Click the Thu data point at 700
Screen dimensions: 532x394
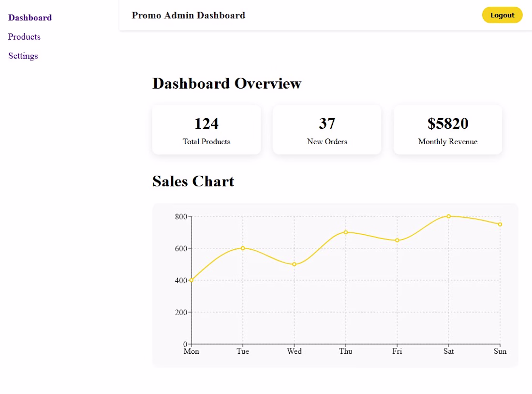click(x=346, y=232)
